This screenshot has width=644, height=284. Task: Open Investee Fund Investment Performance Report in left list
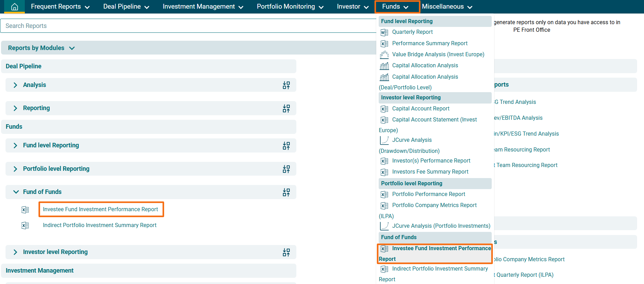click(x=100, y=209)
